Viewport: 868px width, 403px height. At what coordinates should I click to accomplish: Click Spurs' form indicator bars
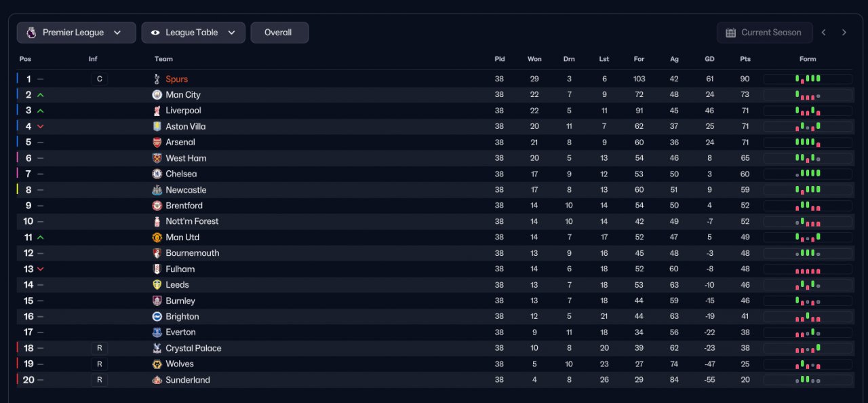(808, 79)
